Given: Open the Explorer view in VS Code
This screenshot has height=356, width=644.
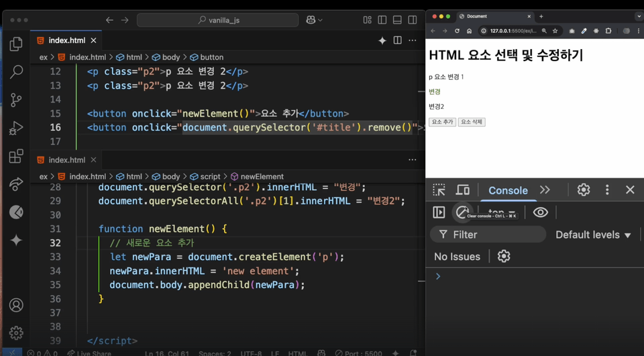Looking at the screenshot, I should [16, 44].
